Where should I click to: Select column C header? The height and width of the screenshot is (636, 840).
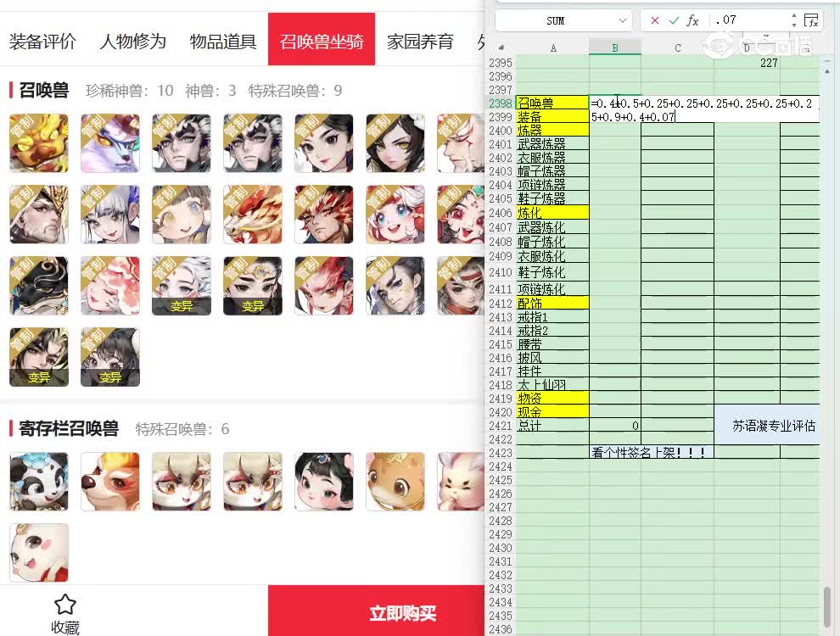pos(678,48)
